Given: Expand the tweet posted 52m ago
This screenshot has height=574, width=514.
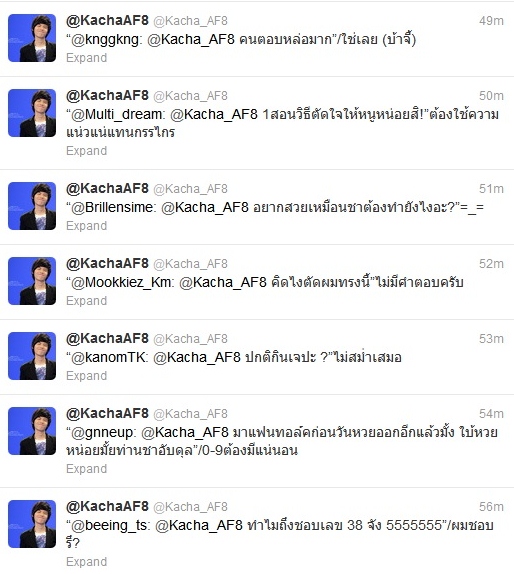Looking at the screenshot, I should tap(86, 301).
